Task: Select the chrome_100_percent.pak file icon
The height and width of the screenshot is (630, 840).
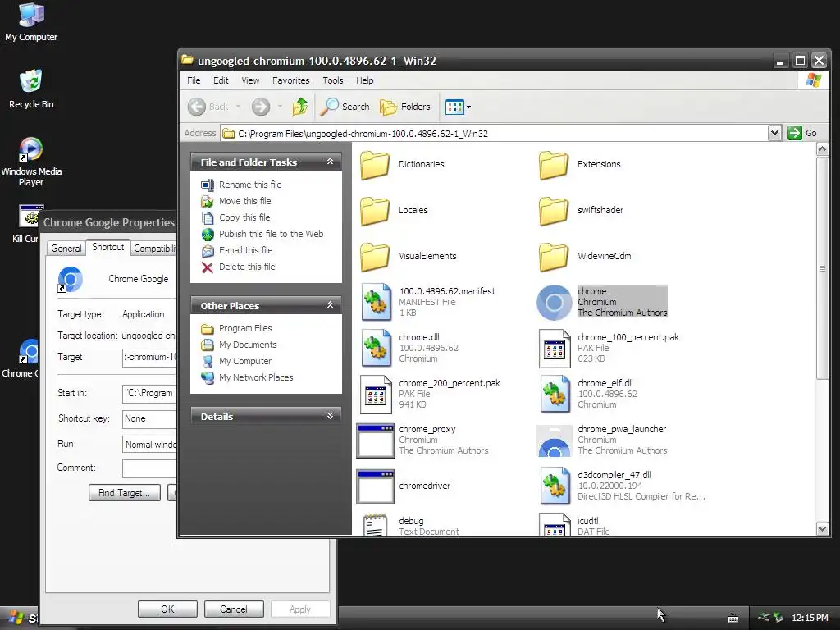Action: (x=555, y=349)
